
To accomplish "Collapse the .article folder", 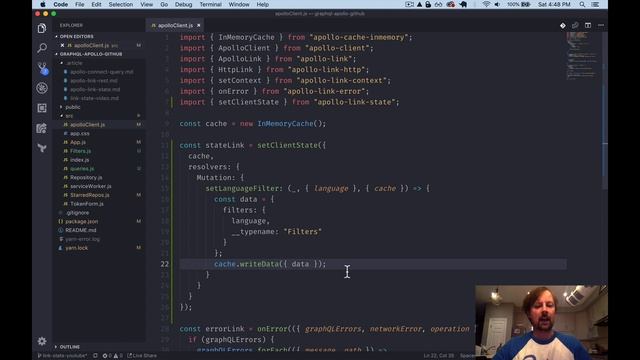I will tap(74, 63).
